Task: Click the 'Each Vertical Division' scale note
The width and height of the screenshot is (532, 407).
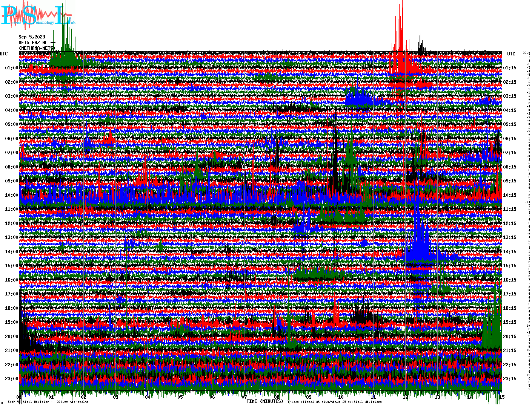Action: click(x=48, y=402)
